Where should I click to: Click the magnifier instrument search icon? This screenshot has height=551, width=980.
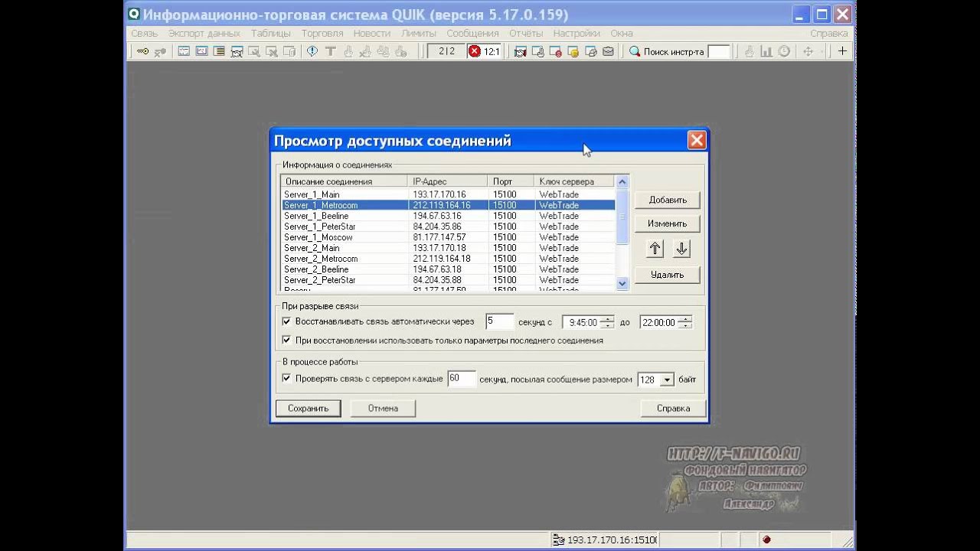[x=635, y=51]
